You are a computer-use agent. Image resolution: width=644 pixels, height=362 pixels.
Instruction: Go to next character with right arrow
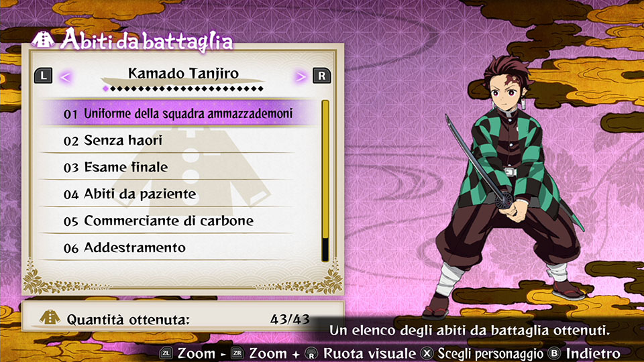301,76
